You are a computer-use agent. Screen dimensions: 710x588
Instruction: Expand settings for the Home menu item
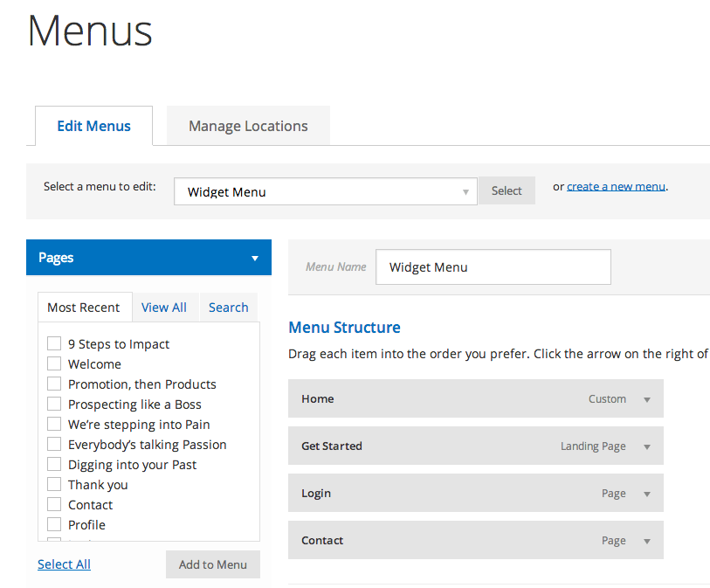[645, 398]
